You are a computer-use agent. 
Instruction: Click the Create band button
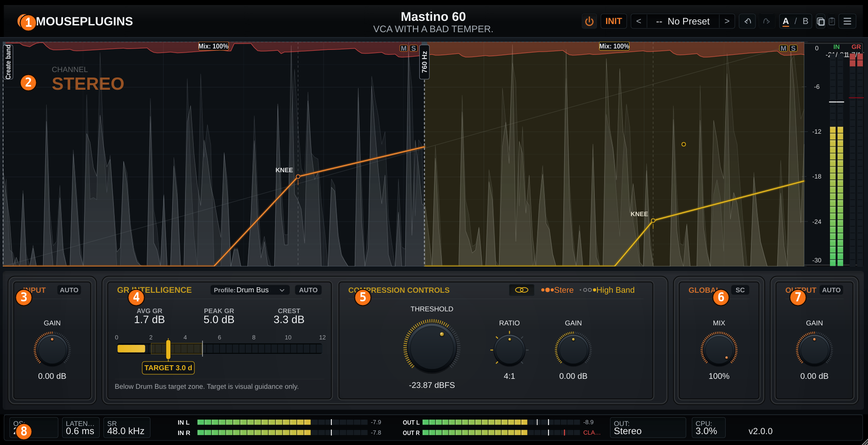pos(8,62)
